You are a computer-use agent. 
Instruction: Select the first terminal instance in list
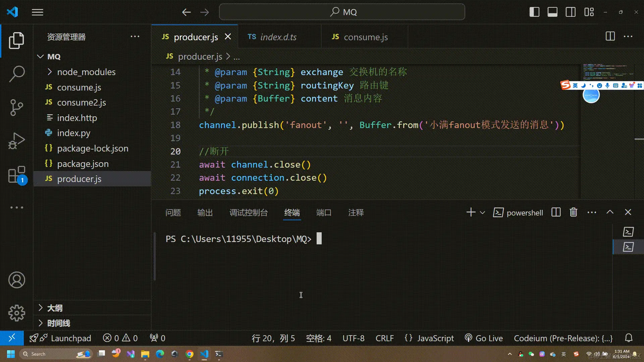click(628, 232)
